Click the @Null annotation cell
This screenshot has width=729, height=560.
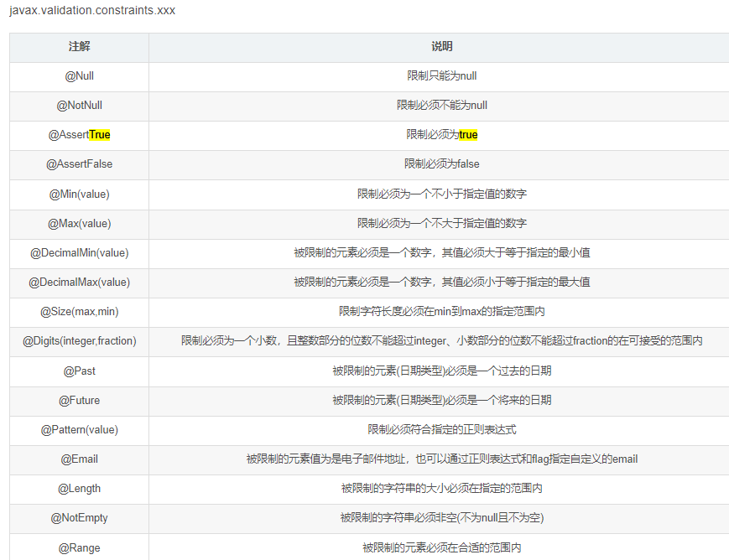click(x=79, y=76)
